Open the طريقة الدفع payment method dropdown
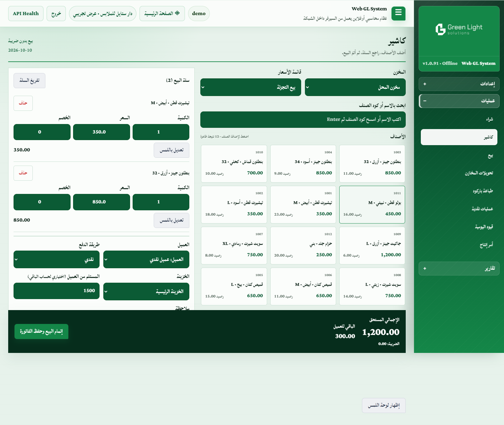This screenshot has height=425, width=504. click(56, 259)
